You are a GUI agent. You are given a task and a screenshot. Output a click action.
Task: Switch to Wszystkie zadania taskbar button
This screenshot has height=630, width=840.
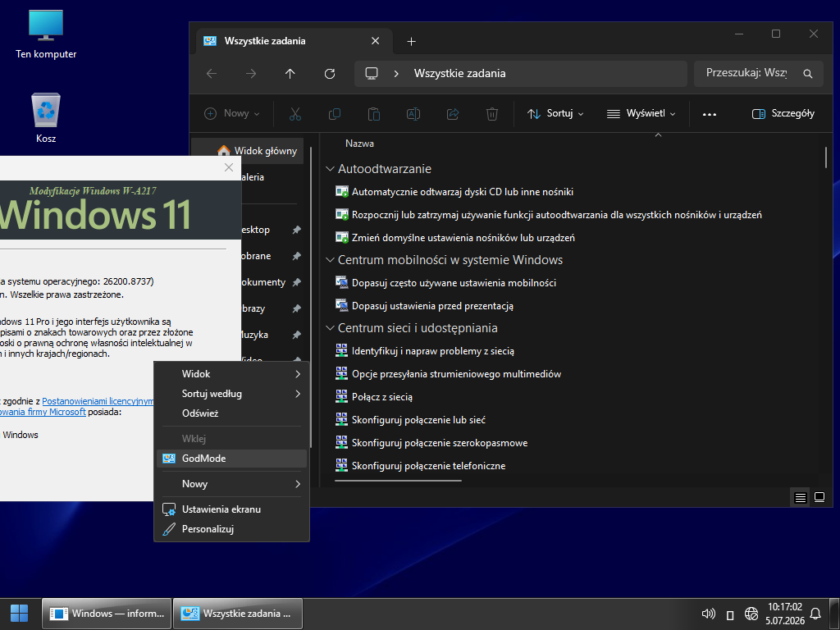pos(238,614)
